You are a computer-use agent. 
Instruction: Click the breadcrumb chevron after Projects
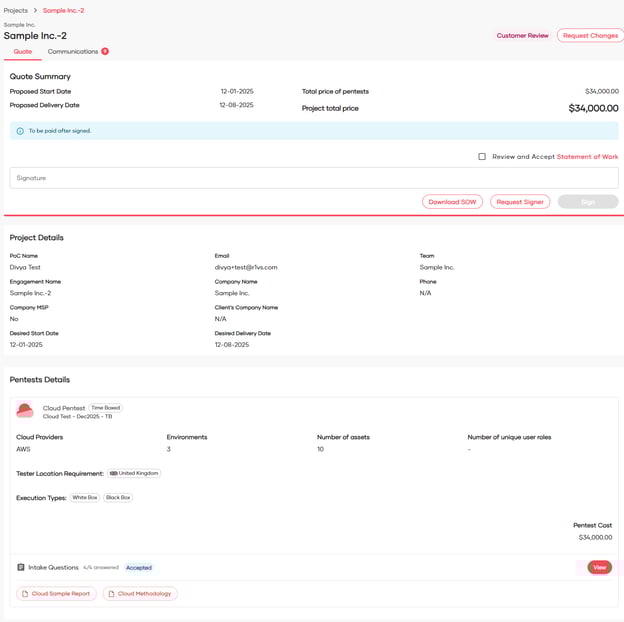(35, 10)
